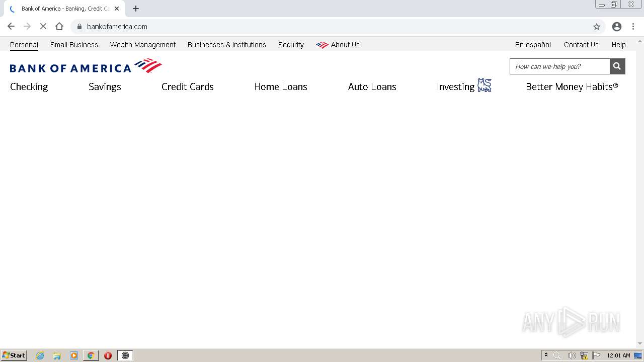This screenshot has width=644, height=362.
Task: Open the Action Center flag icon
Action: (596, 355)
